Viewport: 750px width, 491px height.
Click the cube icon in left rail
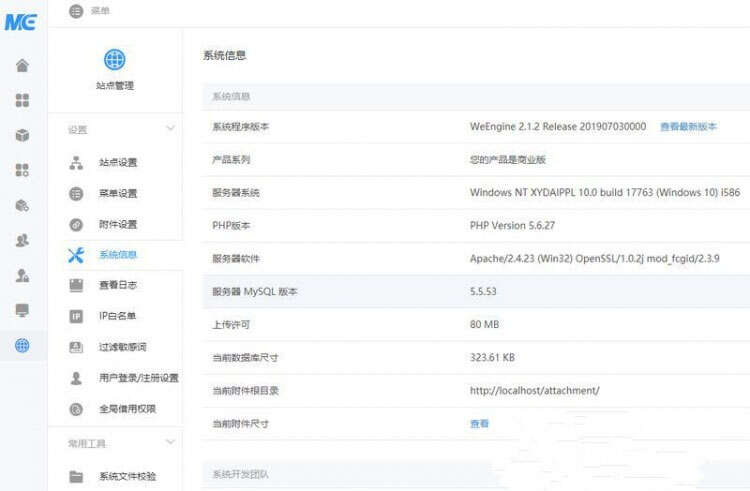click(x=22, y=135)
